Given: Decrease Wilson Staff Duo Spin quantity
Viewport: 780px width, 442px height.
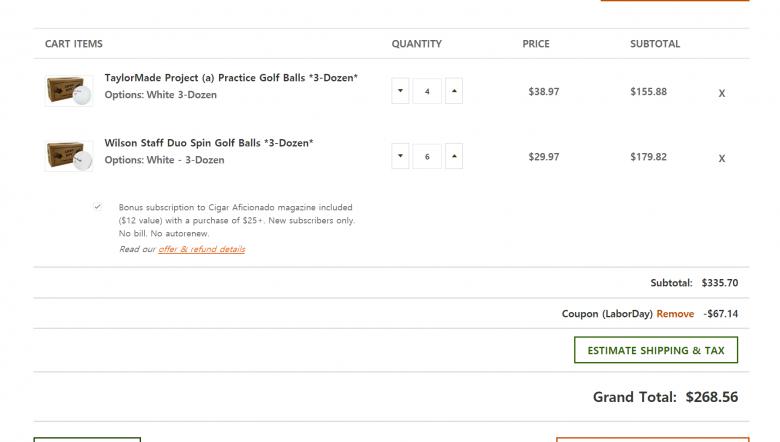Looking at the screenshot, I should [400, 156].
